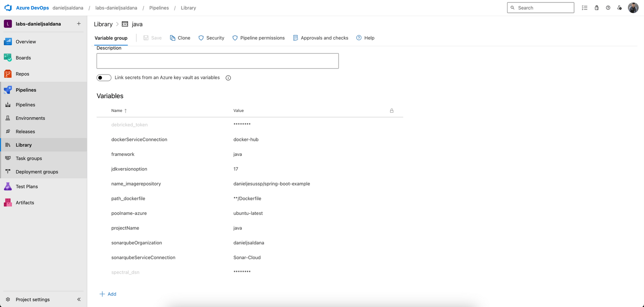The height and width of the screenshot is (307, 644).
Task: Click labs-danieljsaldana breadcrumb in header
Action: (x=116, y=8)
